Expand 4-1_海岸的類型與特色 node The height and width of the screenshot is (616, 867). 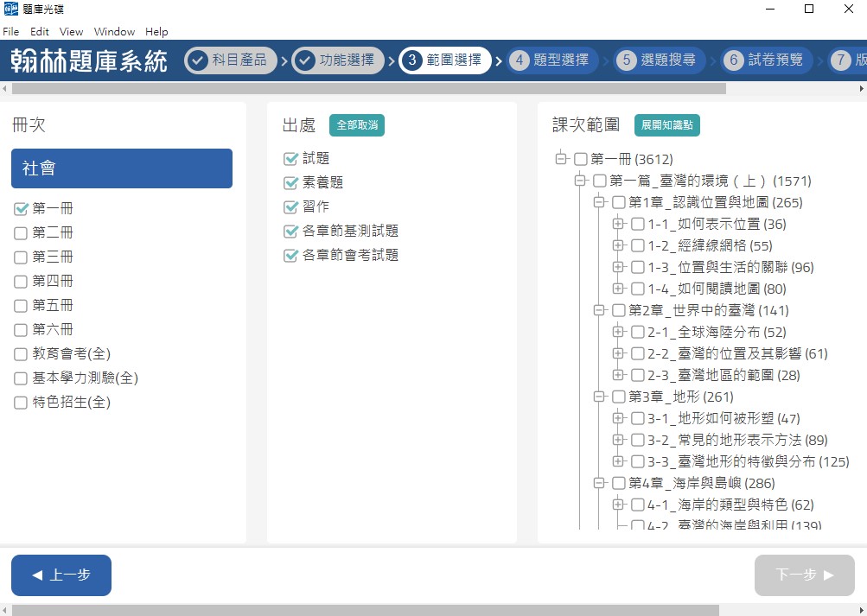[618, 505]
